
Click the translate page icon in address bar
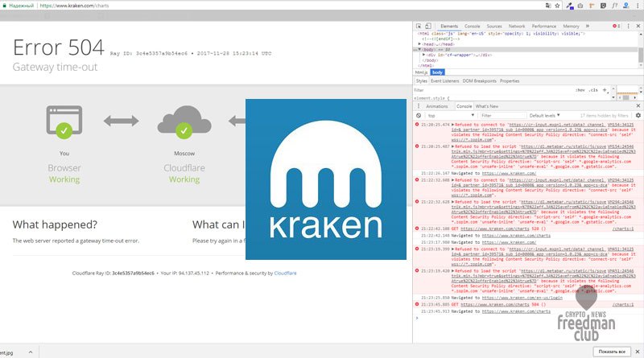(x=548, y=6)
